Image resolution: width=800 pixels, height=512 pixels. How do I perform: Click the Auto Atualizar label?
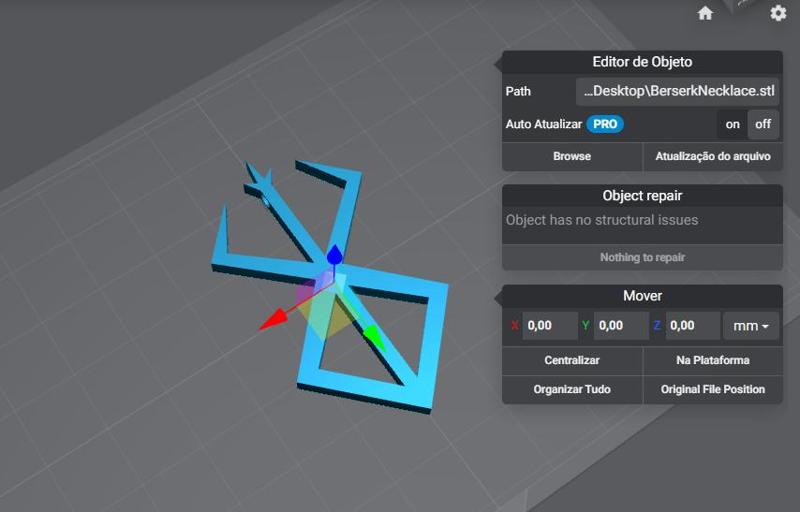(543, 124)
